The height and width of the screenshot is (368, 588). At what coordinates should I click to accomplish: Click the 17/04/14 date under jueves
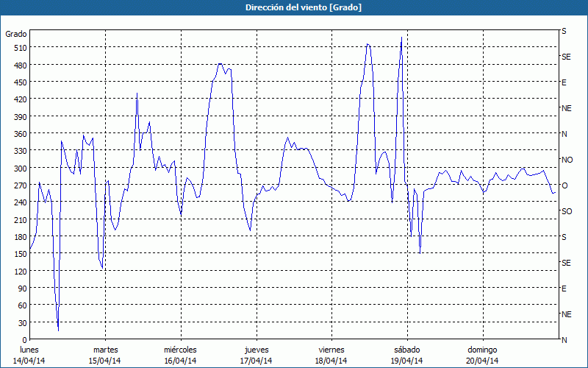[256, 361]
